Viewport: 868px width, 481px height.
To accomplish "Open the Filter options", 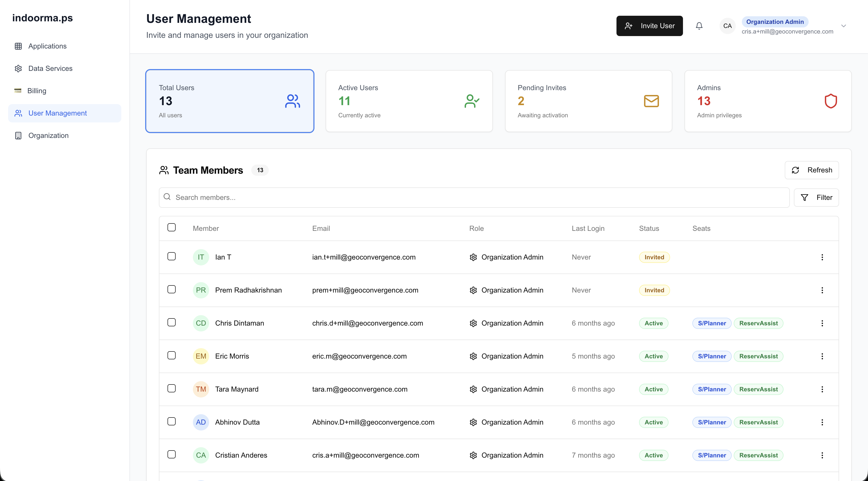I will [816, 198].
